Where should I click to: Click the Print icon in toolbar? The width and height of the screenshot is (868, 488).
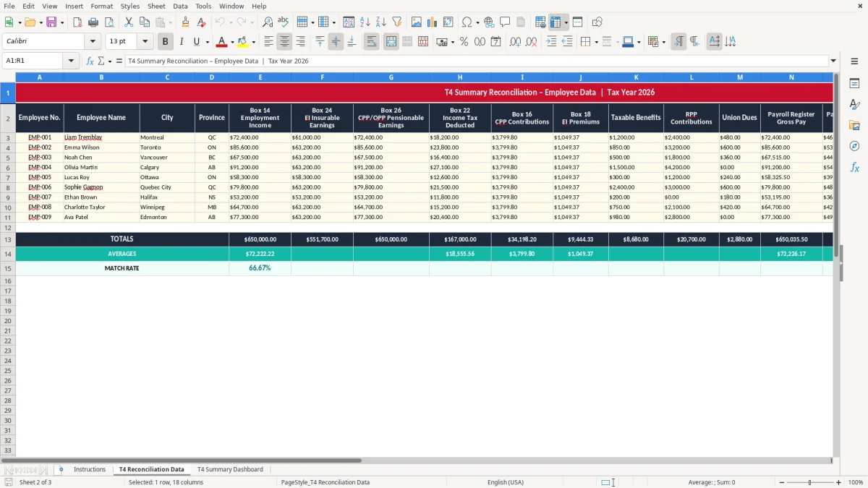pyautogui.click(x=93, y=22)
